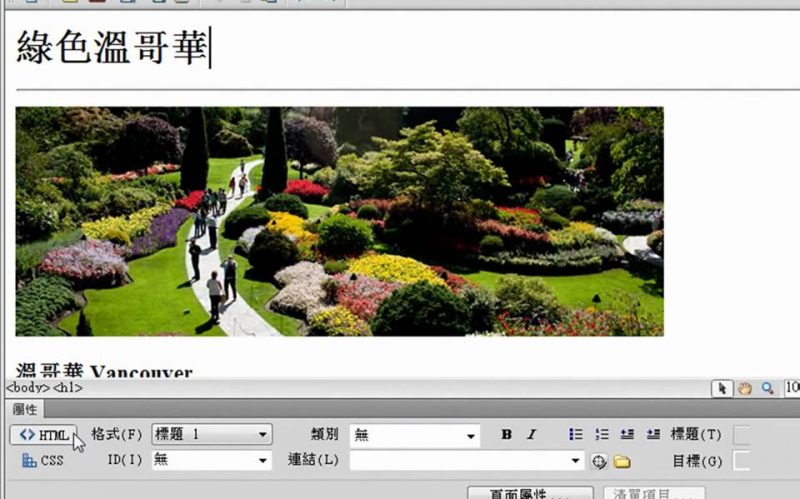Open the 頁面屬性 page properties button
Screen dimensions: 800x499
(x=530, y=494)
